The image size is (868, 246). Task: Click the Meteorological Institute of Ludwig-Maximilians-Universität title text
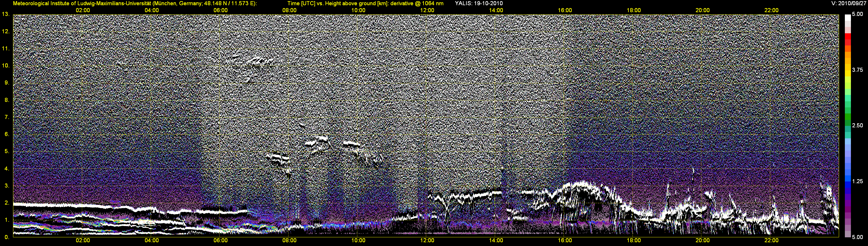135,3
